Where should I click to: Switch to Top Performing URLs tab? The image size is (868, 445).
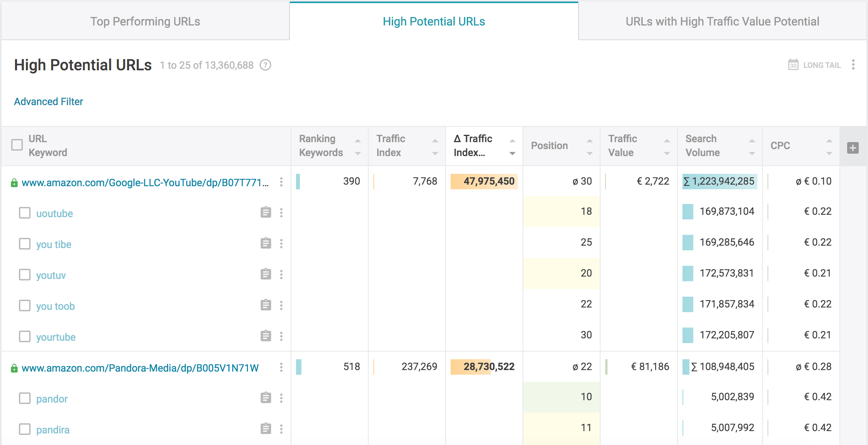(145, 21)
